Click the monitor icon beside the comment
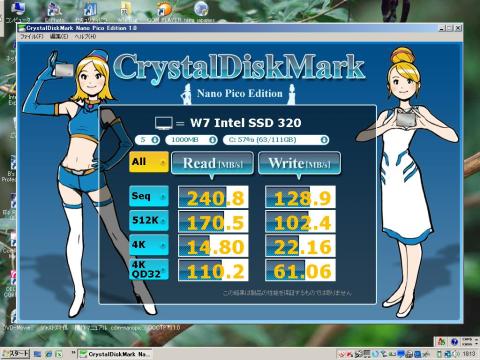480x360 pixels. (x=164, y=123)
